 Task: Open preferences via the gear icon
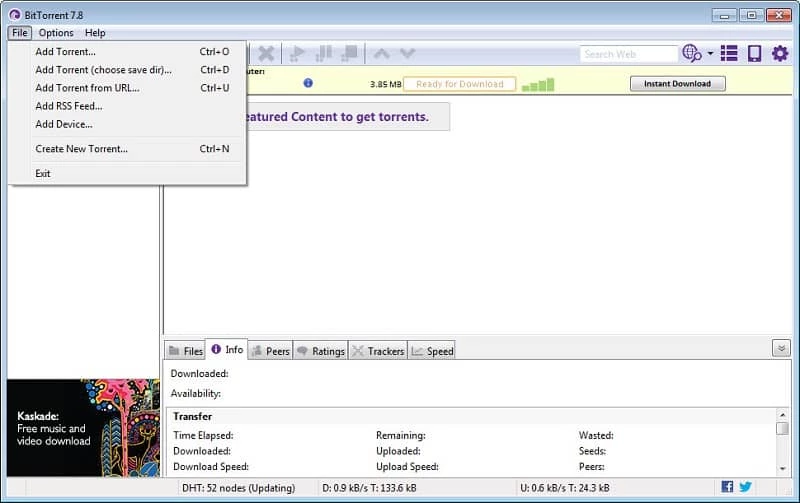click(780, 54)
